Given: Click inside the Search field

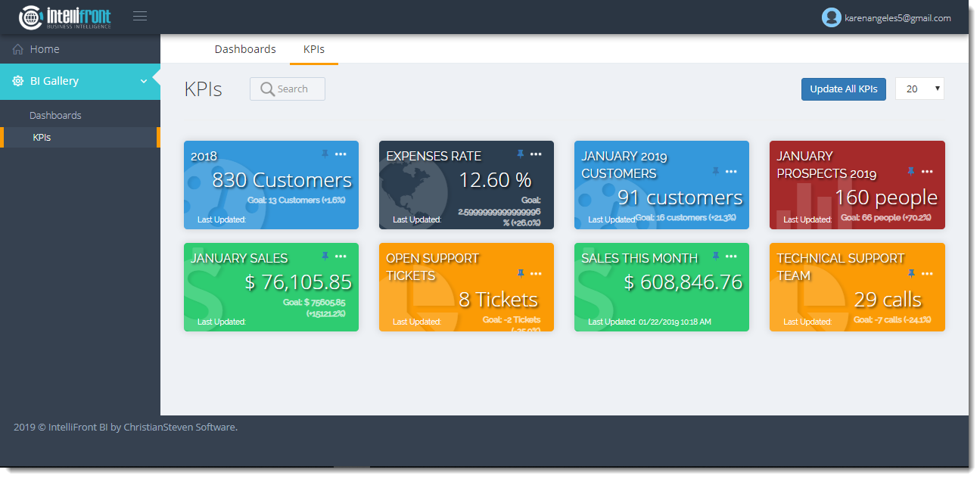Looking at the screenshot, I should 288,89.
